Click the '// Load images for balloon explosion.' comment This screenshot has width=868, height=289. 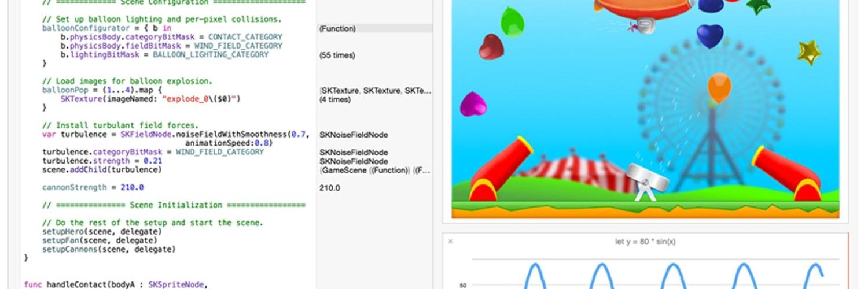127,81
